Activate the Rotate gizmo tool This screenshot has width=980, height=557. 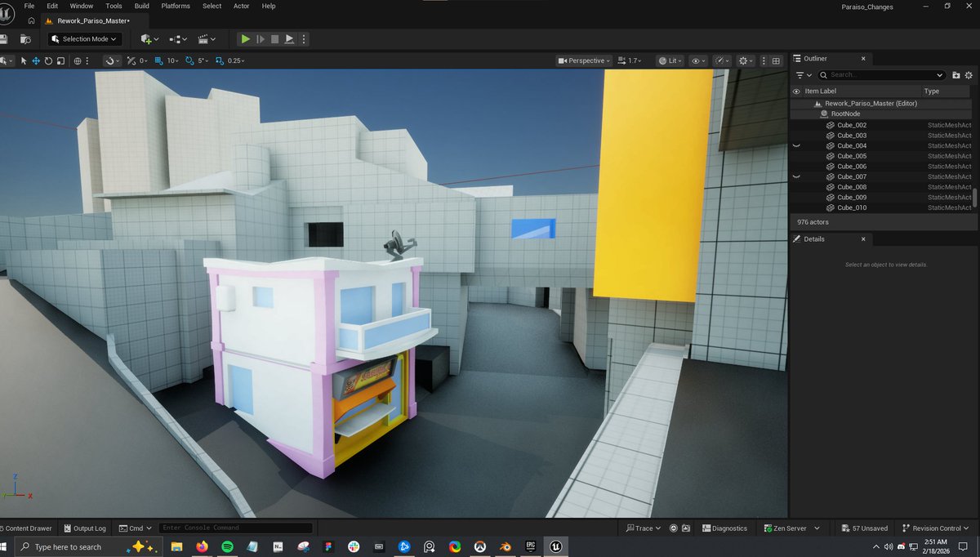click(48, 60)
